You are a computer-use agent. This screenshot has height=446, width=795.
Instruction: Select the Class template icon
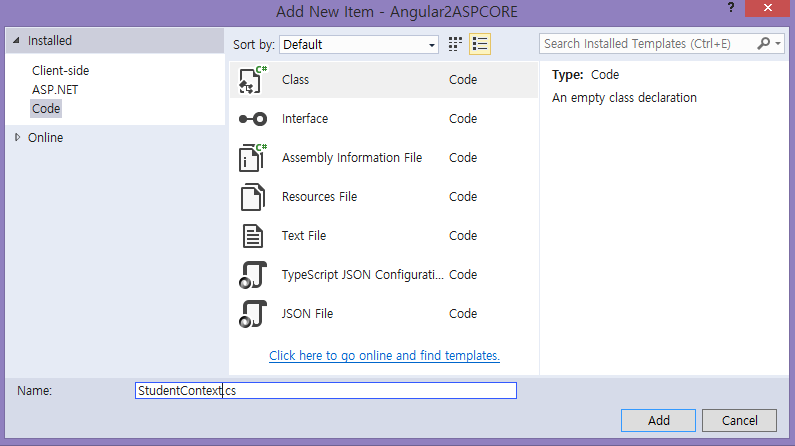(252, 80)
